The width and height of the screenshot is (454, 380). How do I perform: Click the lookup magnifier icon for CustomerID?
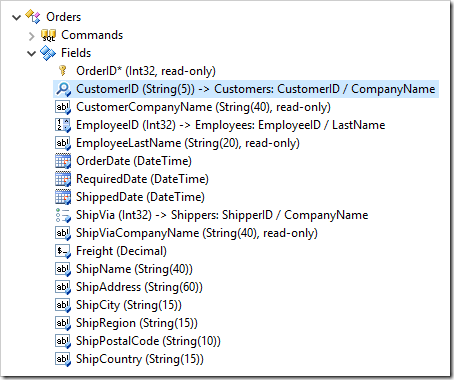[63, 89]
